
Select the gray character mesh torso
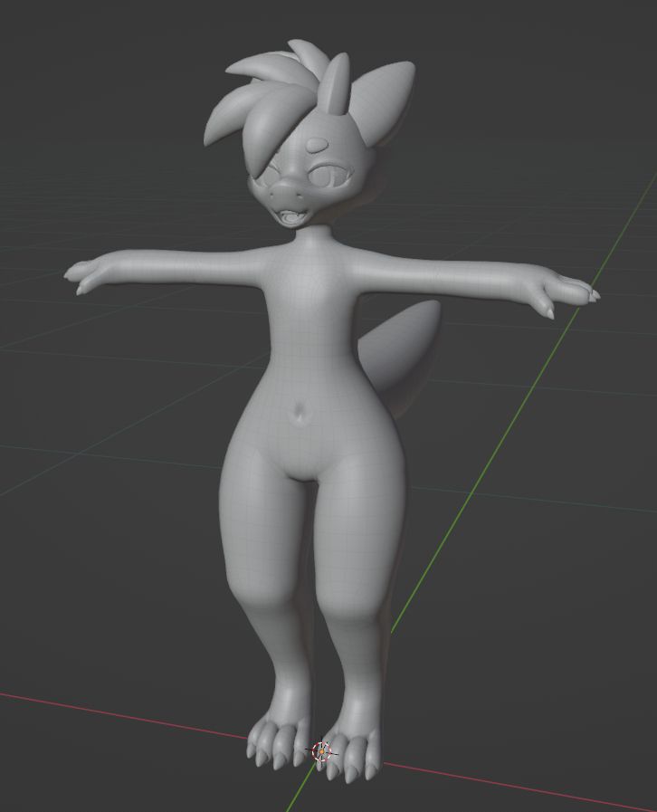(x=310, y=358)
